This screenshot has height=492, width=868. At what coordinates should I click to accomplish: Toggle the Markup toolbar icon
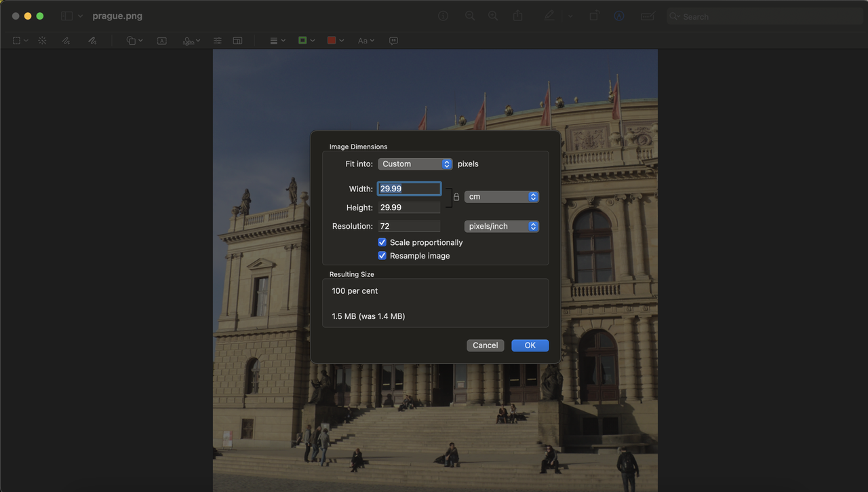[x=618, y=16]
